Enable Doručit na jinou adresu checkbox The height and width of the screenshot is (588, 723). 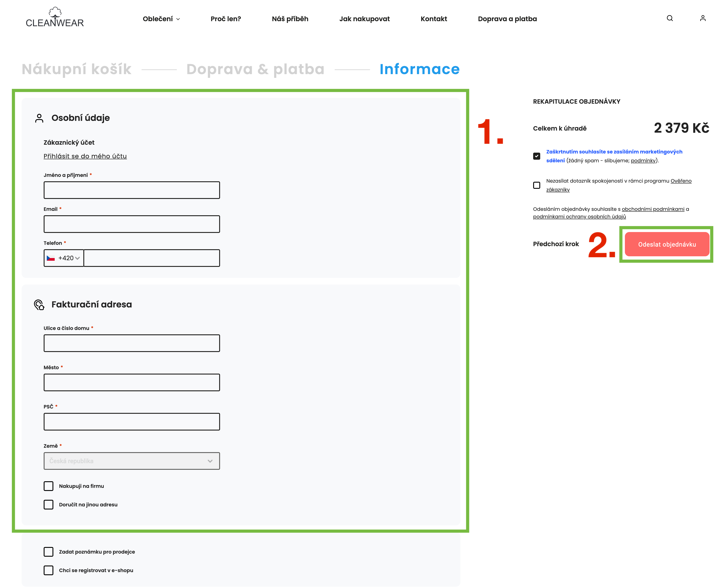click(49, 505)
